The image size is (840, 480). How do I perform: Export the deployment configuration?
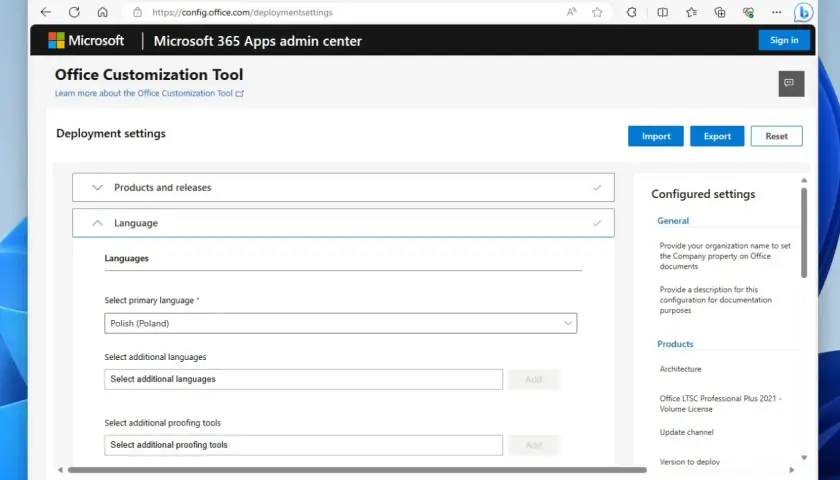[717, 136]
